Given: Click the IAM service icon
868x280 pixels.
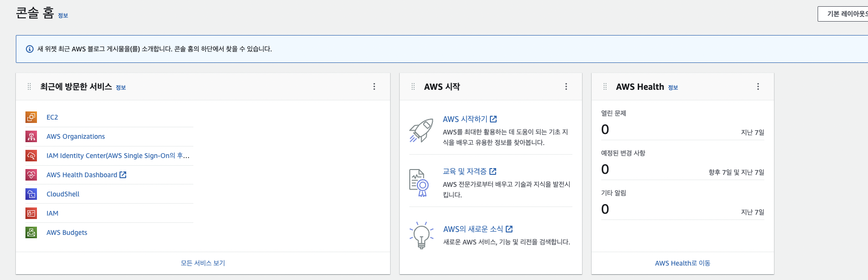Looking at the screenshot, I should click(x=31, y=213).
